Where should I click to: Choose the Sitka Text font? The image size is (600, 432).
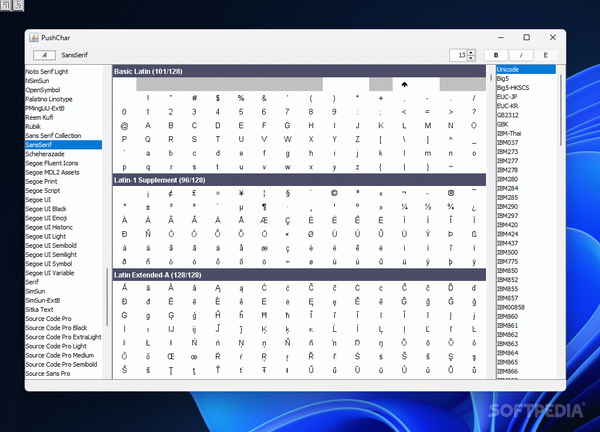click(39, 310)
